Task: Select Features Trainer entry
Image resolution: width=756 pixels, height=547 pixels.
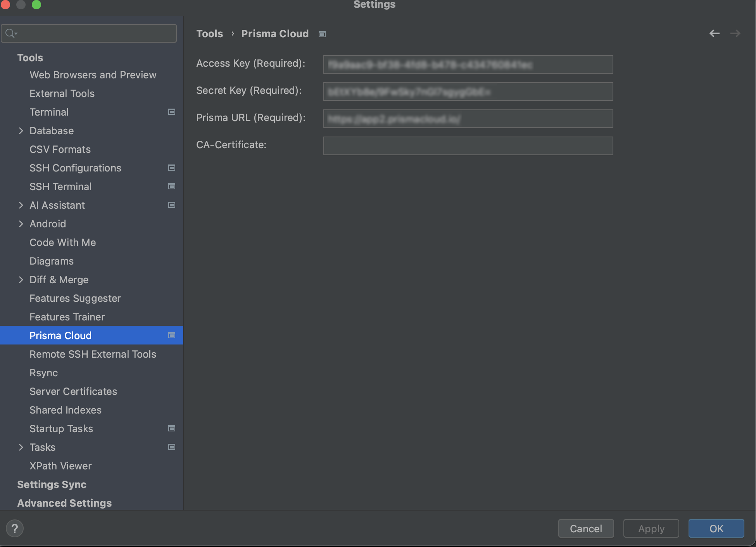Action: [67, 317]
